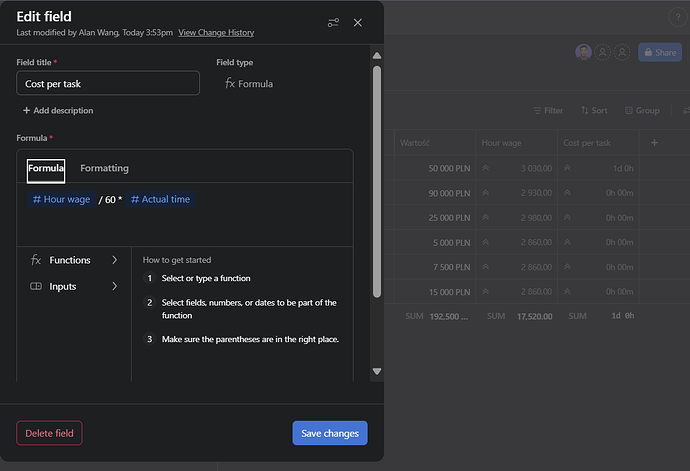The image size is (690, 471).
Task: Click the Hour wage token in formula
Action: pos(61,199)
